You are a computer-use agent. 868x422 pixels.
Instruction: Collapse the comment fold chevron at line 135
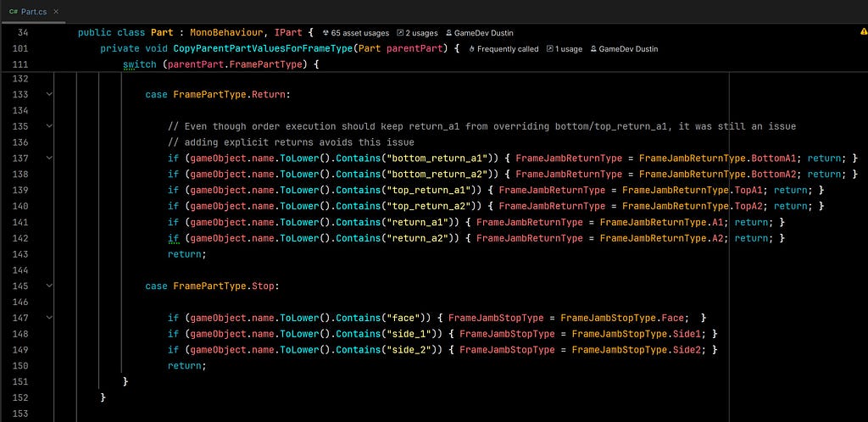click(x=49, y=126)
